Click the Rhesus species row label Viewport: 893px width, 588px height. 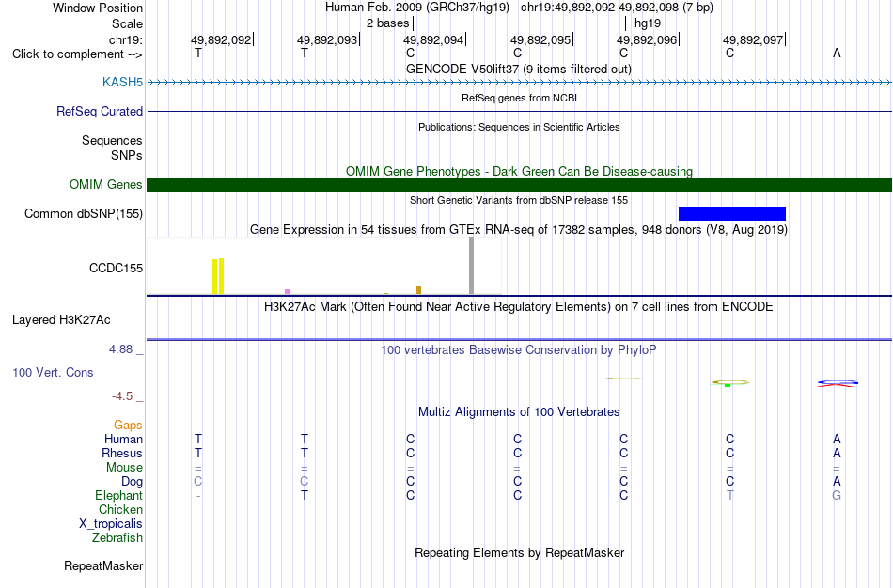click(122, 453)
